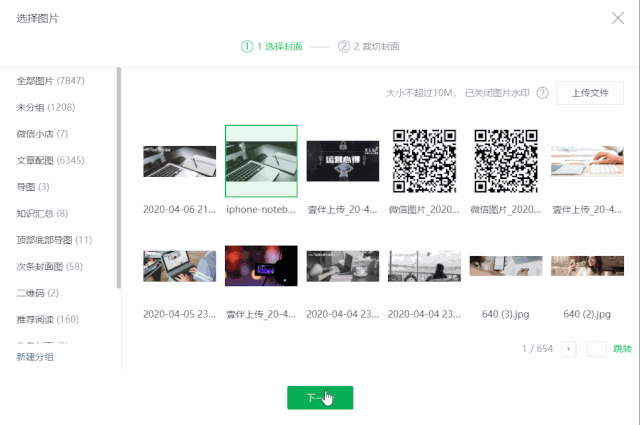The image size is (640, 425).
Task: Select 文章配图 (6345) group
Action: pos(51,160)
